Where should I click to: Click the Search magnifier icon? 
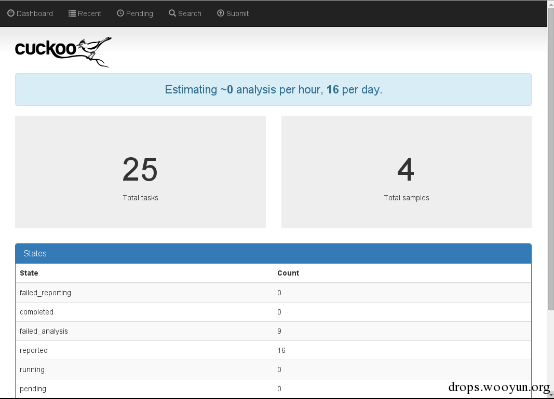(x=172, y=13)
